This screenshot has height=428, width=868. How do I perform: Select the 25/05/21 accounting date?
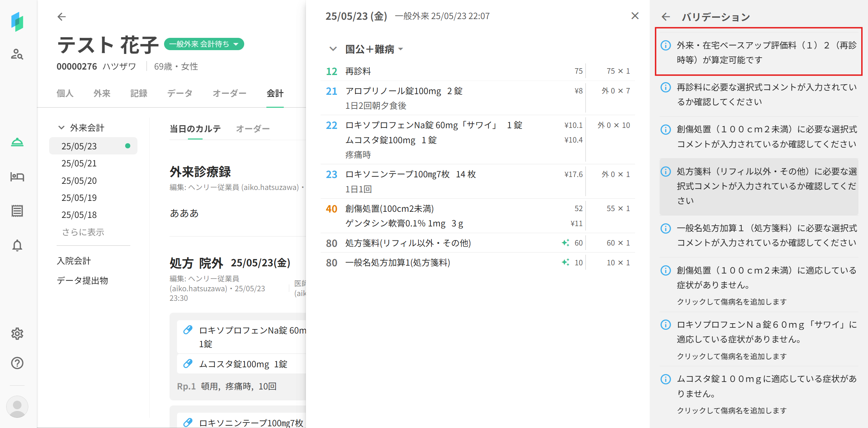[79, 163]
